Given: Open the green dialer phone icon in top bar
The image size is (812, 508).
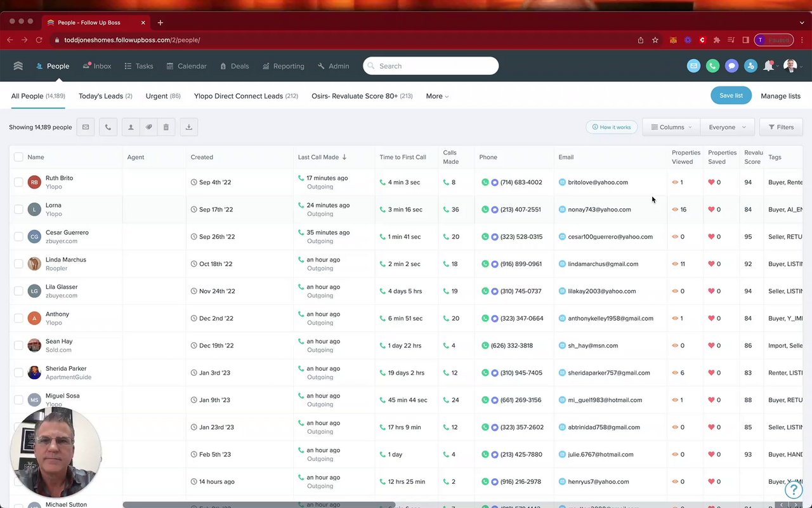Looking at the screenshot, I should coord(712,66).
